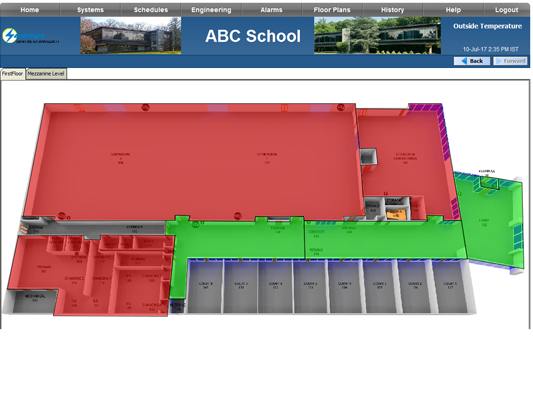Select the orange highlighted room zone
Viewport: 533px width, 400px height.
(x=396, y=213)
